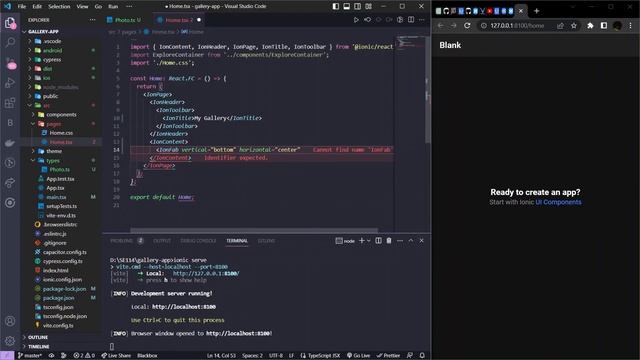Kill the terminal with trash icon
This screenshot has height=360, width=640.
coord(389,241)
